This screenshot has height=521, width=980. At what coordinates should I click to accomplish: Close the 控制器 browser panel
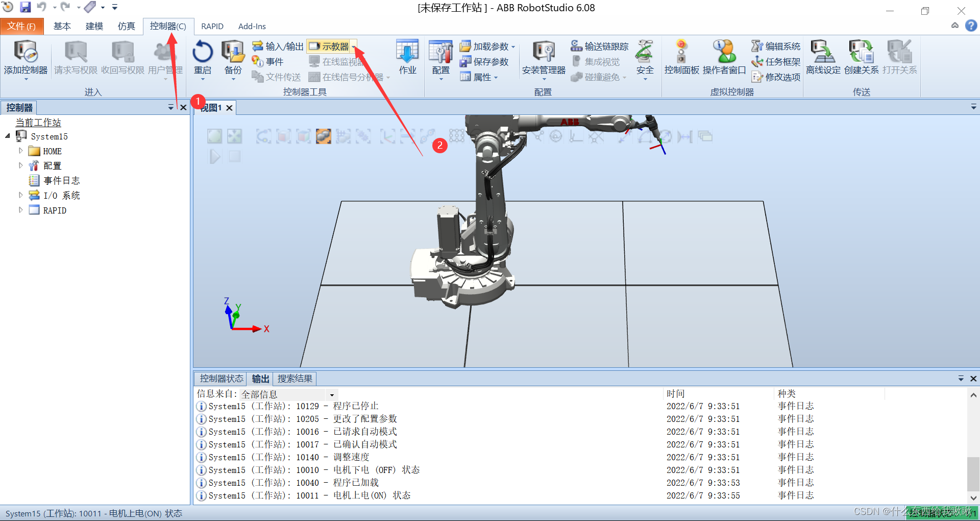coord(183,107)
